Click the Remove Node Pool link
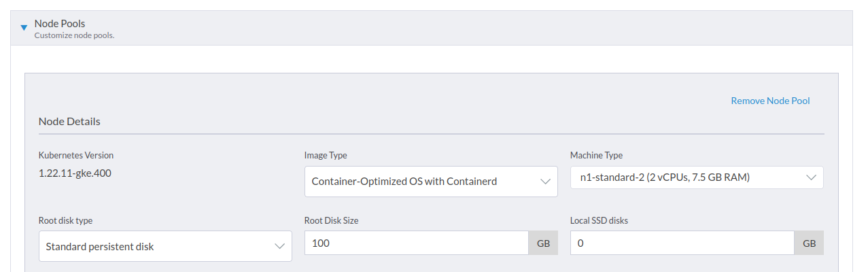Screen dimensions: 868x272 click(x=770, y=101)
